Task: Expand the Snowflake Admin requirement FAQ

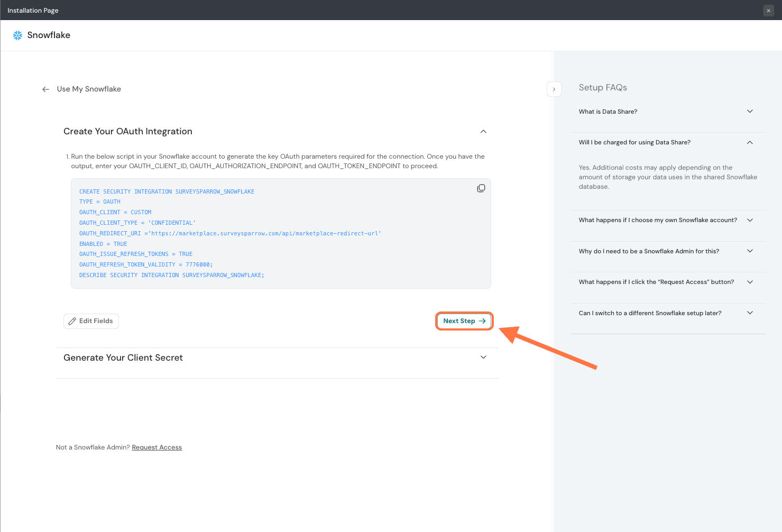Action: [749, 251]
